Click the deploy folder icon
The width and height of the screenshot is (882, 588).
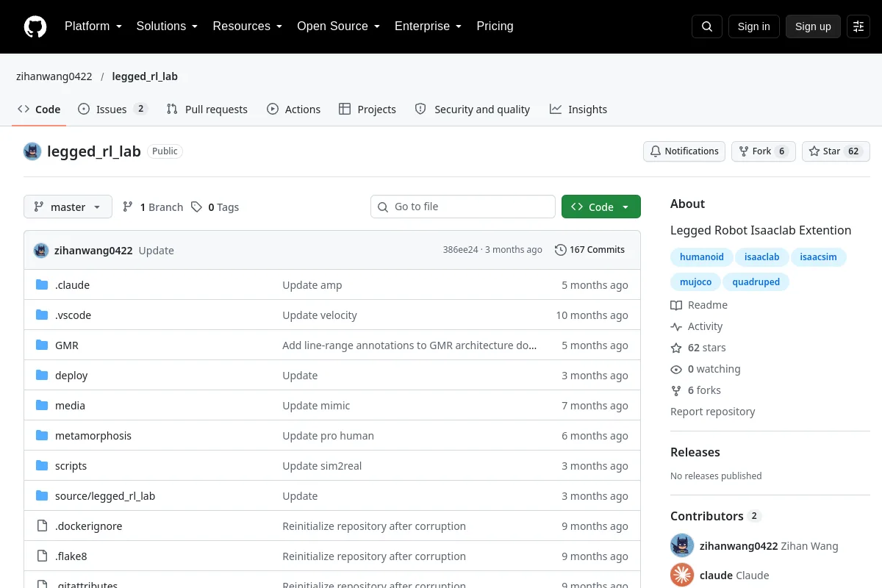pyautogui.click(x=42, y=376)
